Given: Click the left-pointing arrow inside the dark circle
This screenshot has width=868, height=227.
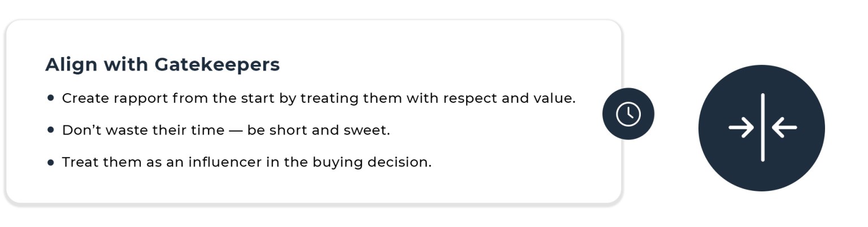Looking at the screenshot, I should coord(784,128).
